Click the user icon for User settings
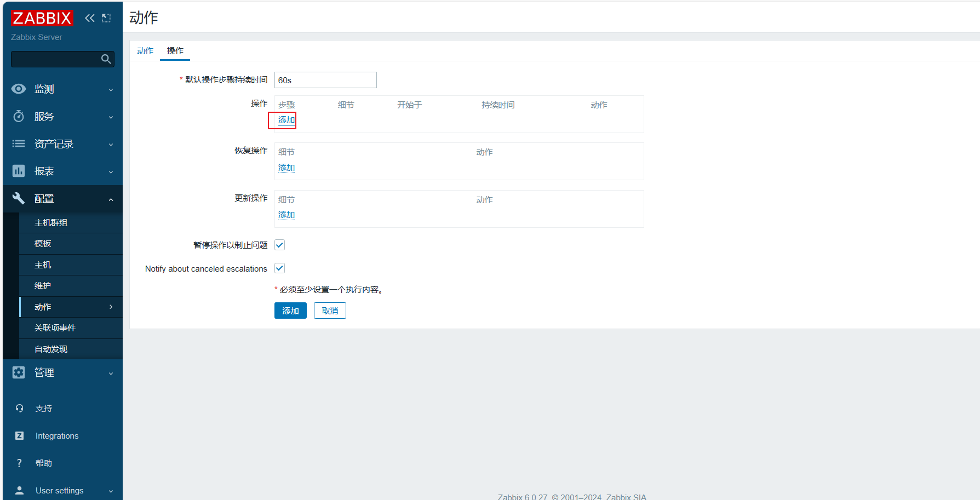The image size is (980, 500). click(x=20, y=491)
